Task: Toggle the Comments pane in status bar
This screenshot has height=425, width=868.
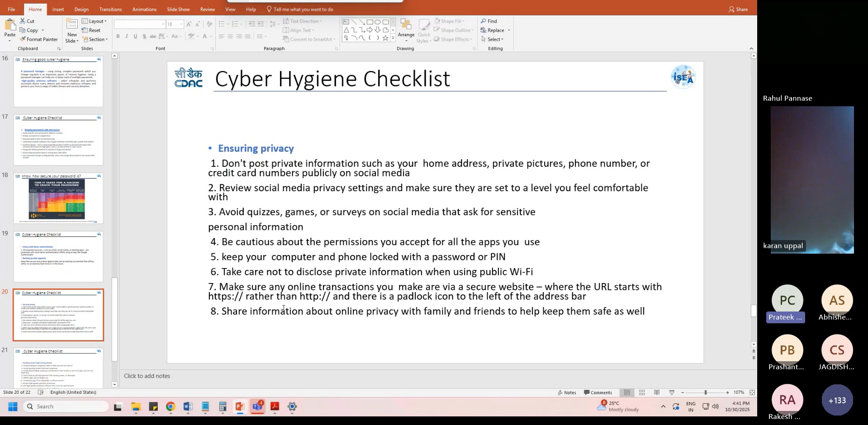Action: tap(598, 392)
